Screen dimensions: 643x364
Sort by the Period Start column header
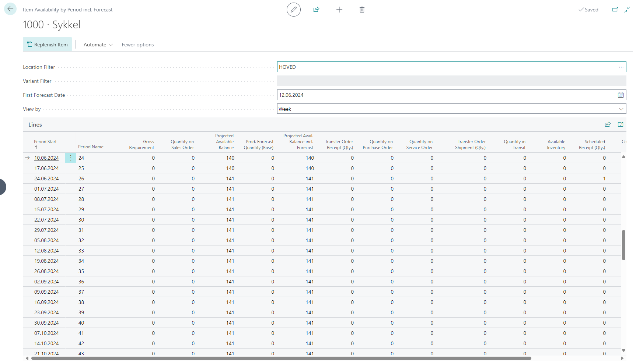click(x=45, y=142)
